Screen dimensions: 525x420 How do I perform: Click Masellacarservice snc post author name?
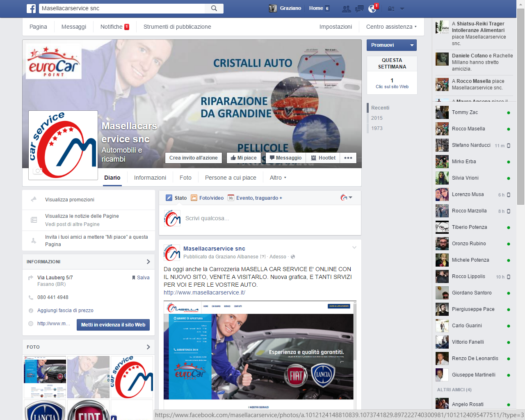coord(214,249)
